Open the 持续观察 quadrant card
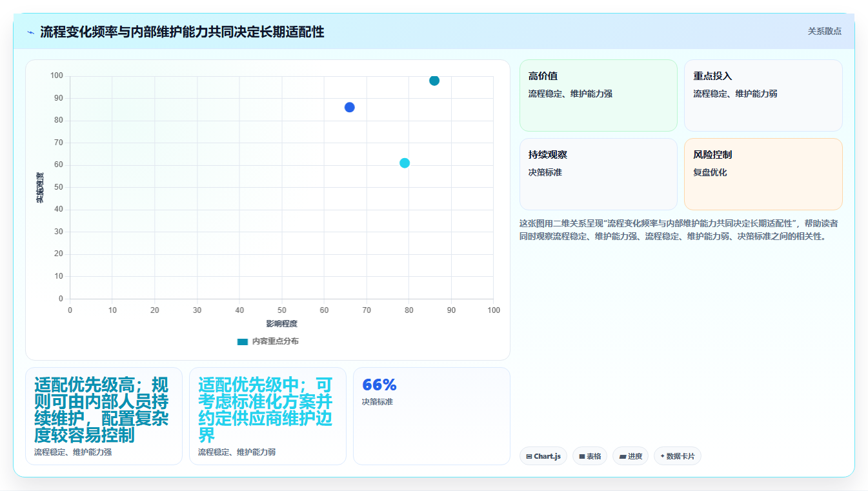Viewport: 868px width, 491px height. [598, 174]
